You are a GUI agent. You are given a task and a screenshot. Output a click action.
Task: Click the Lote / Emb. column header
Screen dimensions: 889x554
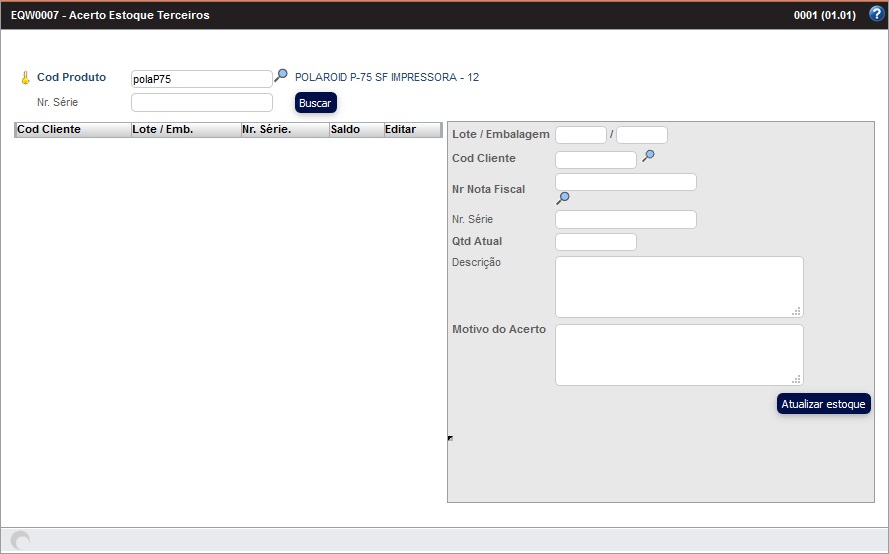(185, 130)
